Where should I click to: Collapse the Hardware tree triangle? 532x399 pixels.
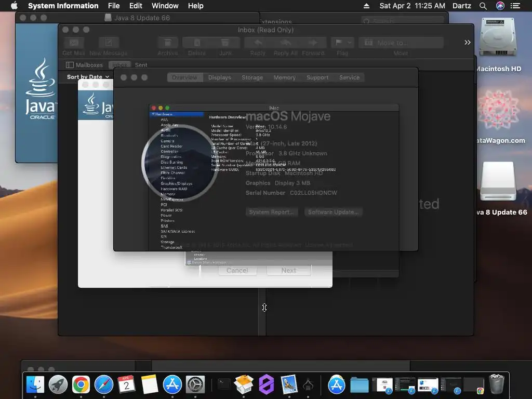[153, 114]
